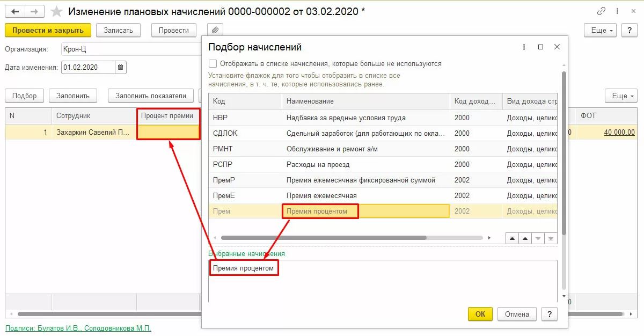Screen dimensions: 644x336
Task: Move selected row down one position
Action: (538, 238)
